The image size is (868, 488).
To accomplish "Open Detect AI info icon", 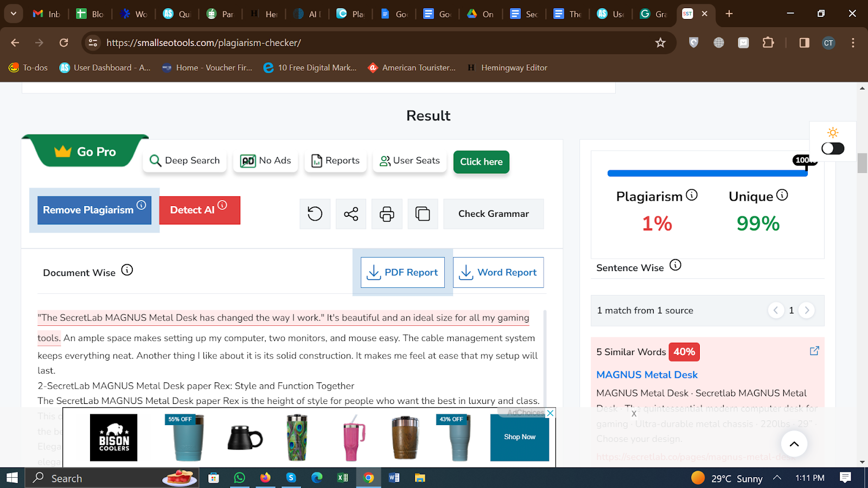I will click(222, 205).
